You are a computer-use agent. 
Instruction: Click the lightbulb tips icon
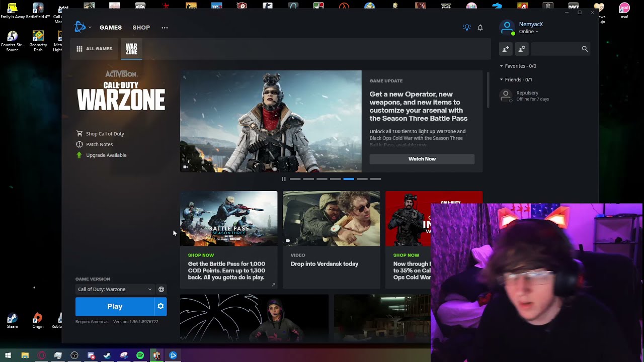466,28
